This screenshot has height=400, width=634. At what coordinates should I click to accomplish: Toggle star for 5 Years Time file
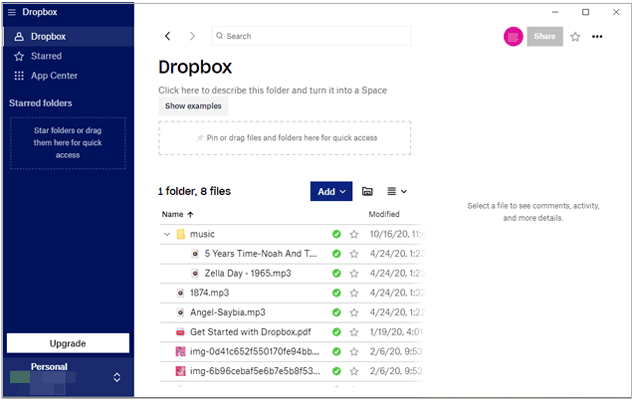coord(354,254)
